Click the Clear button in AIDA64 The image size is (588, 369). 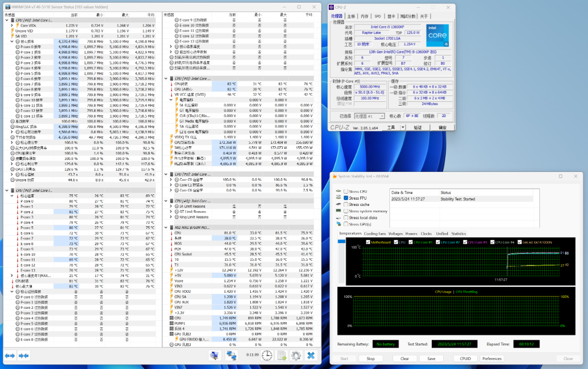[405, 359]
